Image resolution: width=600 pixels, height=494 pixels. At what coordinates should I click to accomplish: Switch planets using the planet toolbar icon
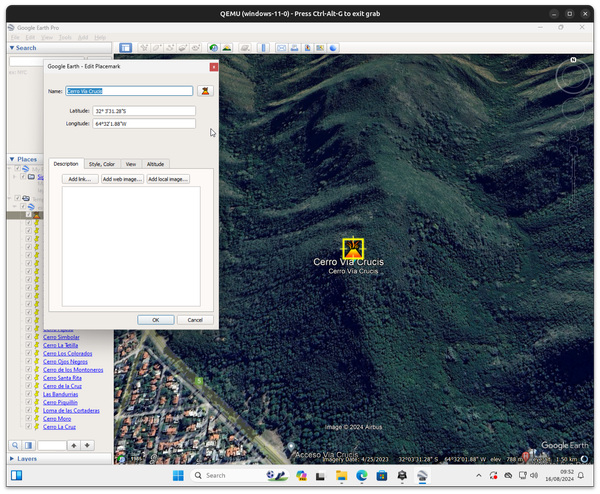point(245,48)
